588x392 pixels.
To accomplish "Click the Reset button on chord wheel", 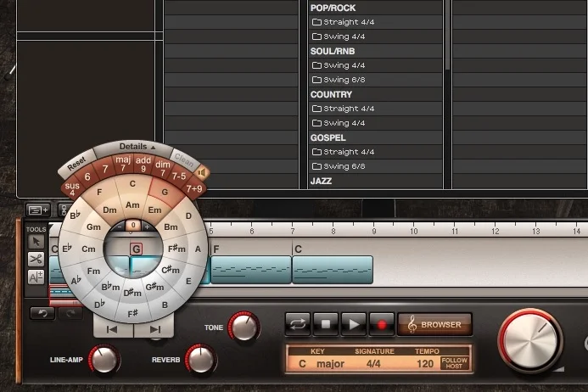I will tap(76, 164).
